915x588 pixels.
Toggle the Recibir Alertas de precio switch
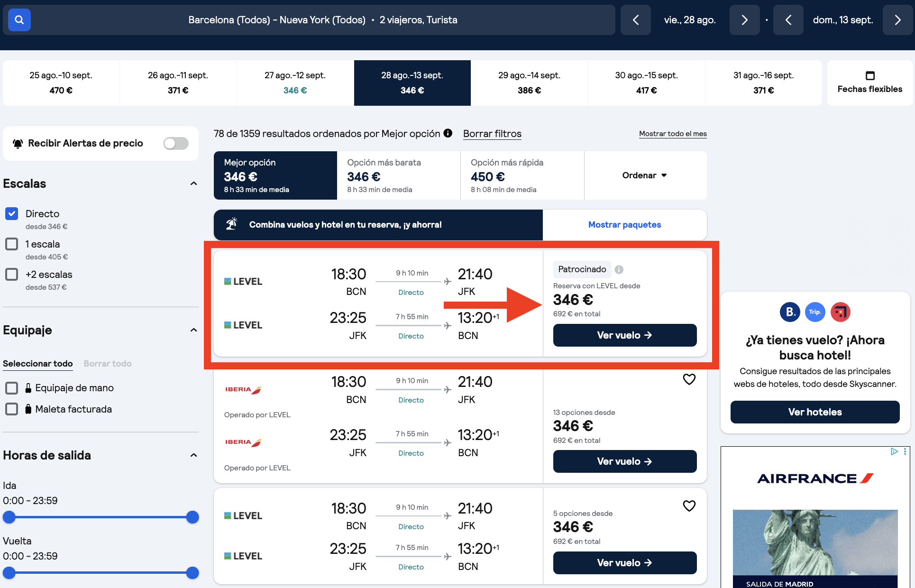click(176, 143)
